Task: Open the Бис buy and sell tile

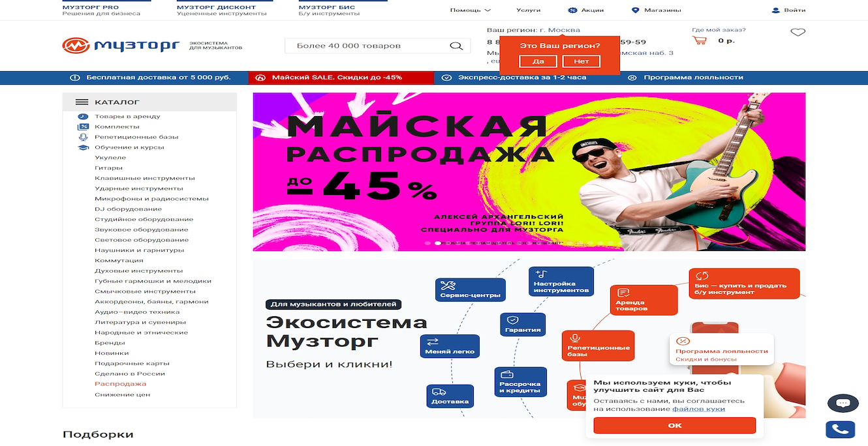Action: click(x=744, y=284)
